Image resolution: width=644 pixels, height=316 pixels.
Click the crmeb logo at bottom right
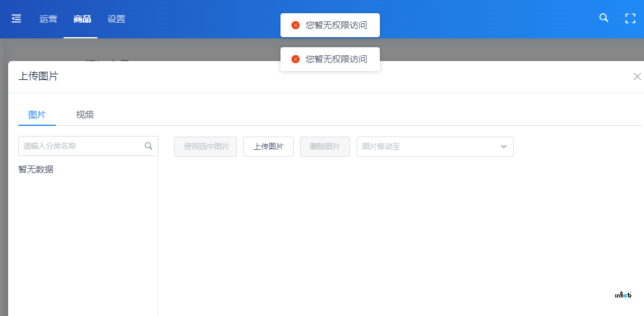(623, 294)
